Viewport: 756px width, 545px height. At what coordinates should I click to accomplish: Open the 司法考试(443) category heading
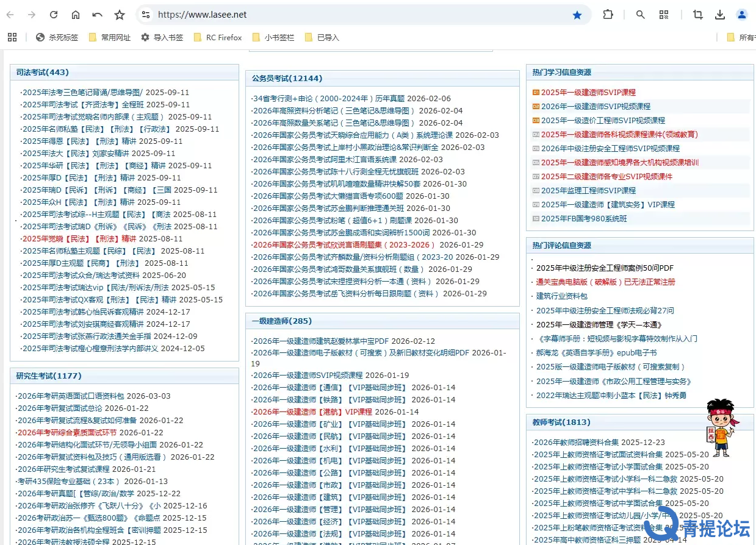pos(43,73)
